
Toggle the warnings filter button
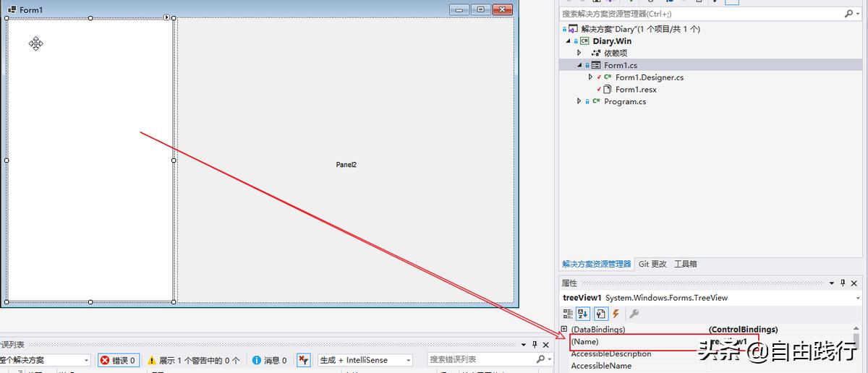coord(192,360)
